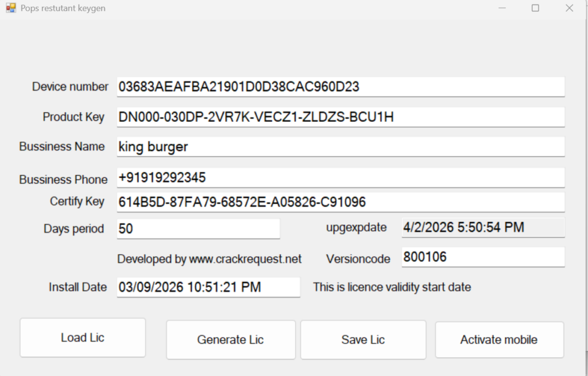Click the window title bar text
The width and height of the screenshot is (588, 376).
[x=63, y=9]
